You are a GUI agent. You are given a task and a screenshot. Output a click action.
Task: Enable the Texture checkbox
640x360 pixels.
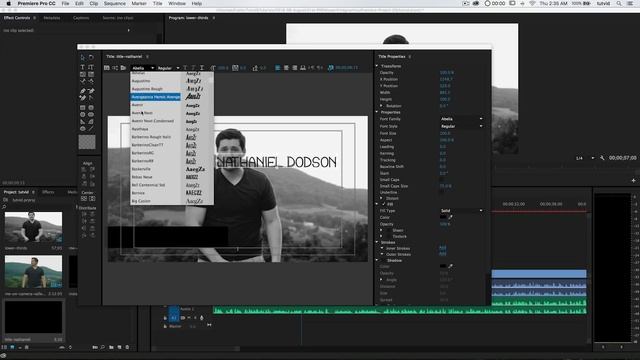click(388, 236)
